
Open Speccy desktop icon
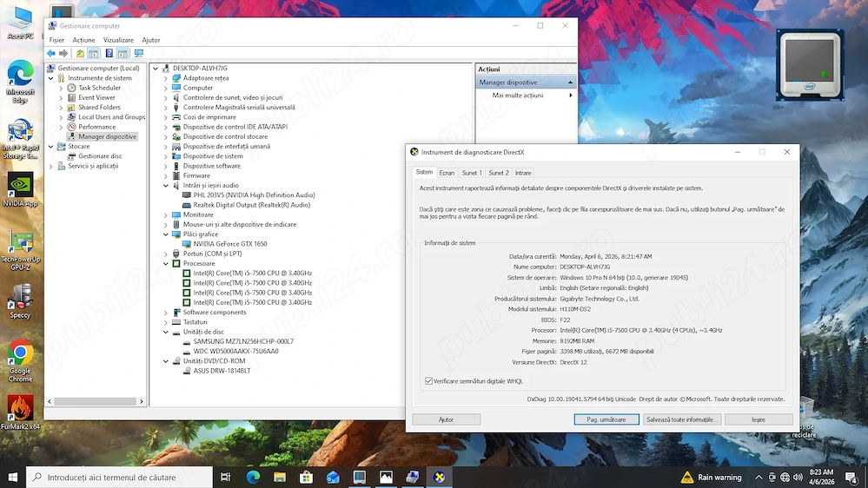21,301
